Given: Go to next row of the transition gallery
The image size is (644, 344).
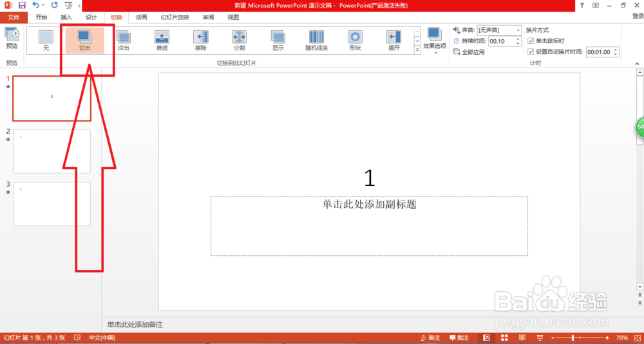Looking at the screenshot, I should click(x=418, y=41).
